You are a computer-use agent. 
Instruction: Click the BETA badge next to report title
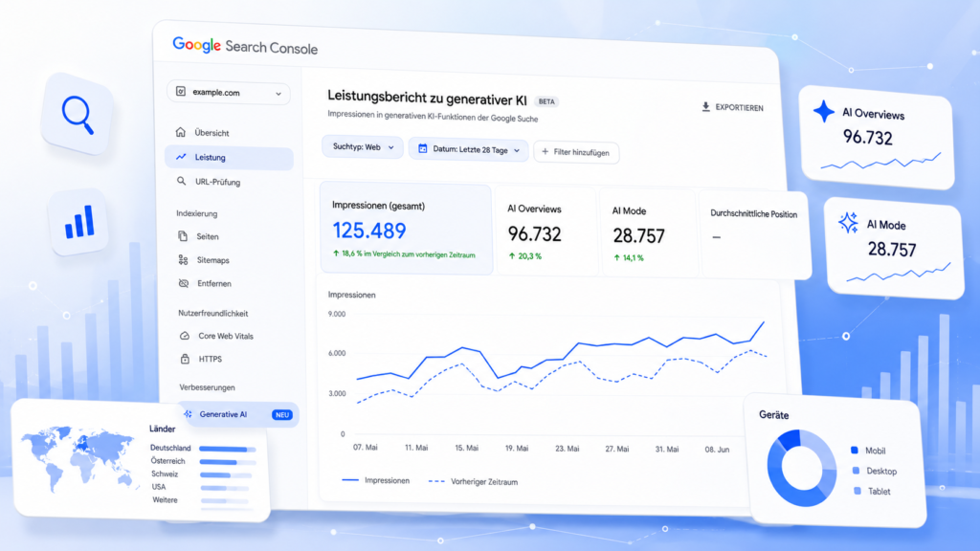(546, 101)
